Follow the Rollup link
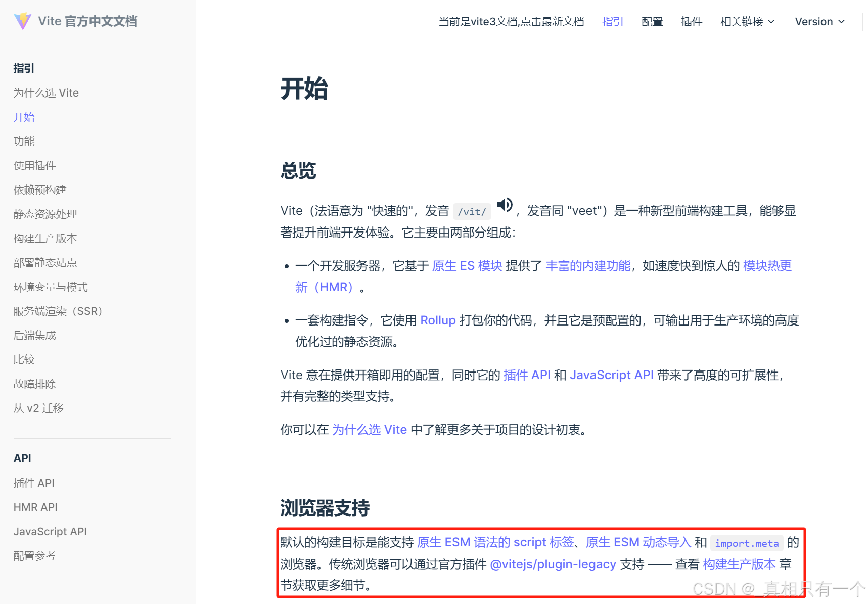The width and height of the screenshot is (868, 604). (438, 320)
